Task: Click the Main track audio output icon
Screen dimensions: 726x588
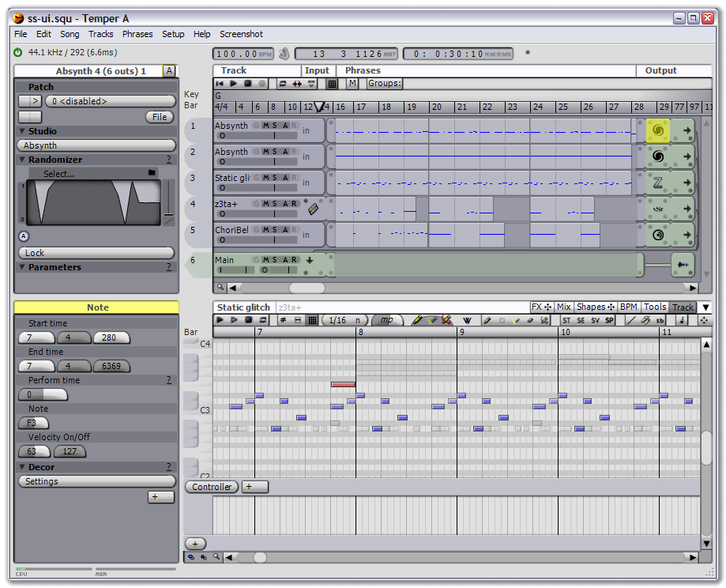Action: pyautogui.click(x=683, y=265)
